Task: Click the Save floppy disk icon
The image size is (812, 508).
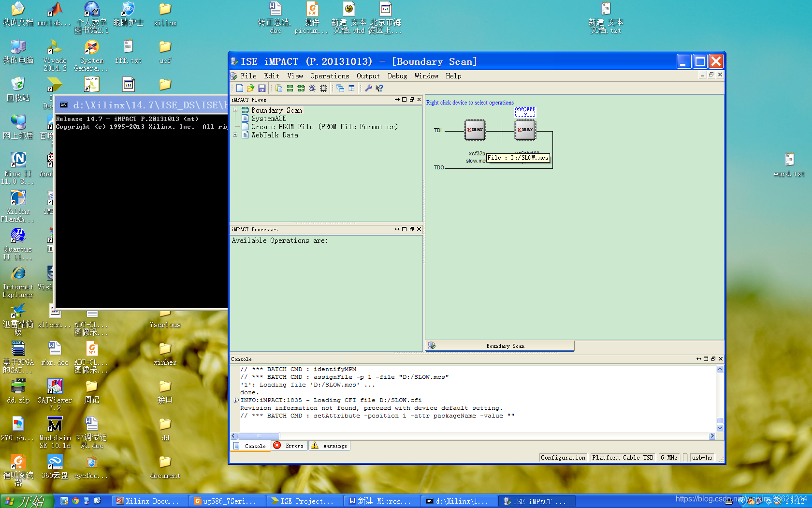Action: click(262, 88)
